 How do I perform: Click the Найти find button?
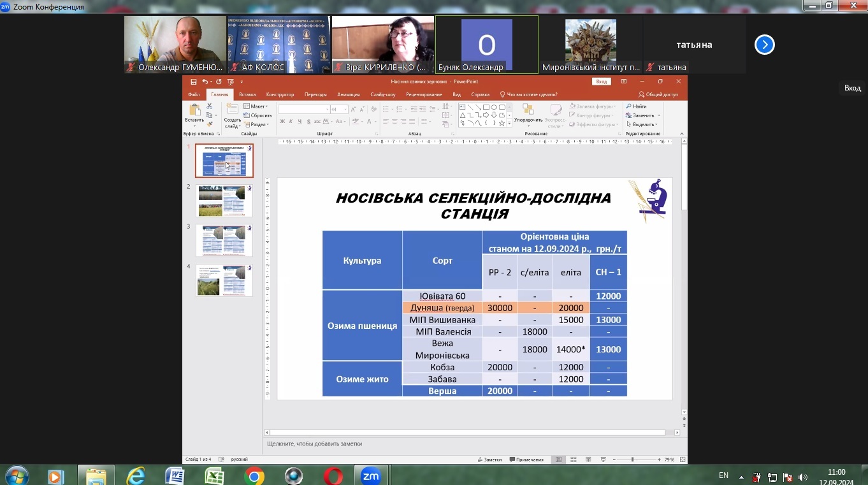(x=636, y=106)
